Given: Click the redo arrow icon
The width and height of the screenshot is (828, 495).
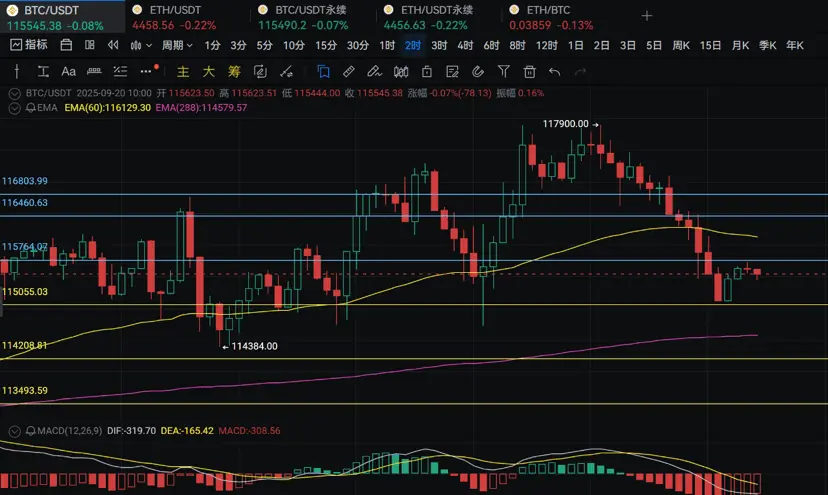Looking at the screenshot, I should [580, 71].
